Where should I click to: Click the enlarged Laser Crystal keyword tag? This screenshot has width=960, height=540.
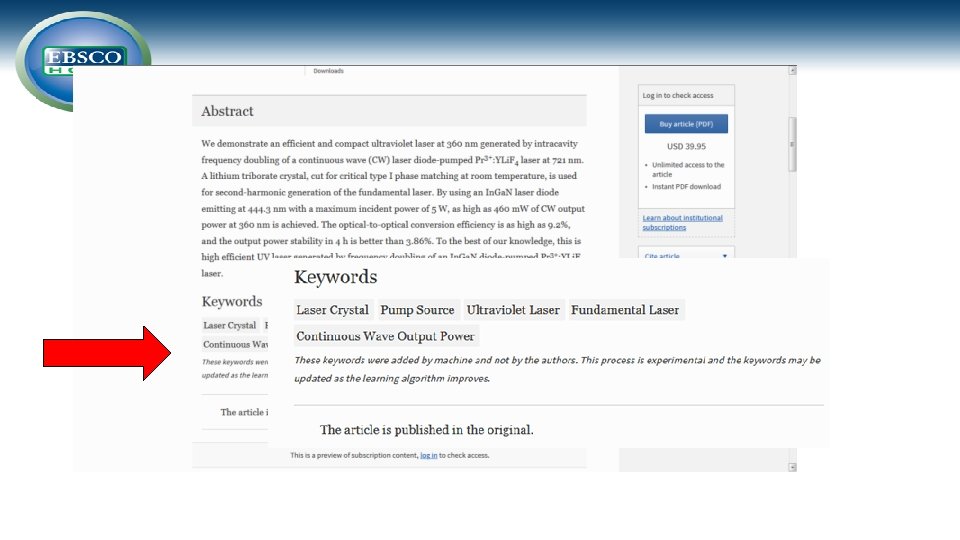coord(332,310)
